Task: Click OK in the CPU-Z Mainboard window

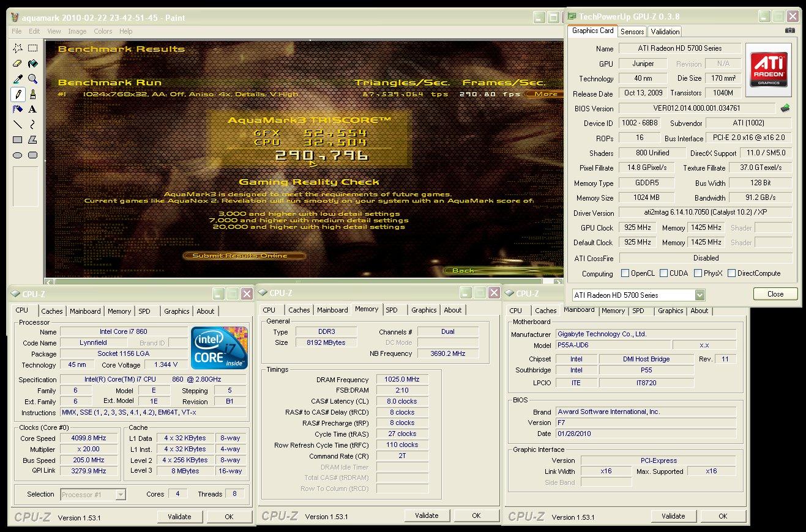Action: pyautogui.click(x=723, y=516)
